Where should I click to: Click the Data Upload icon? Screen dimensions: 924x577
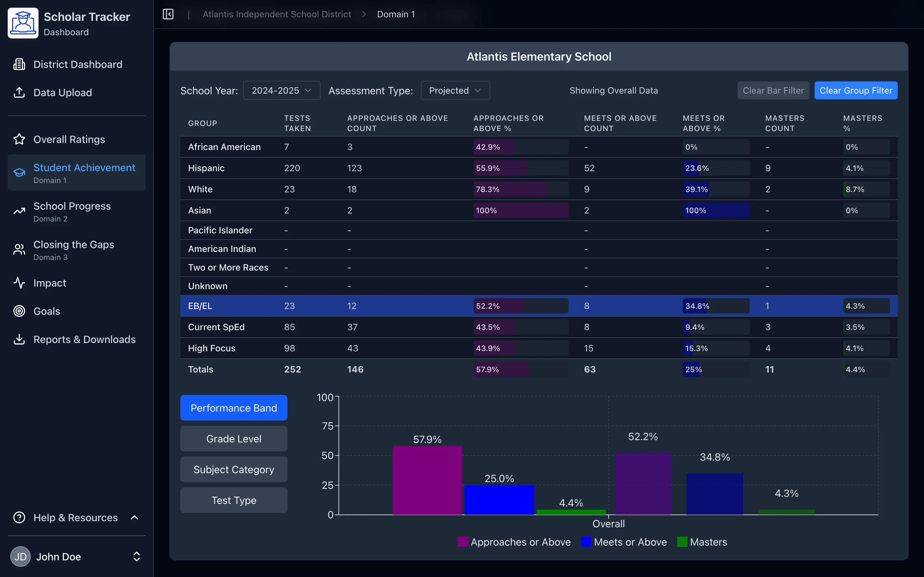coord(19,92)
